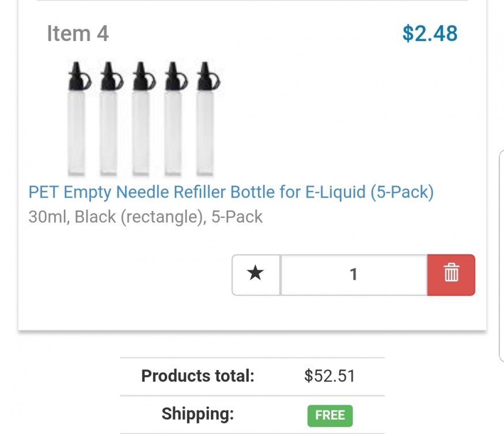Click the Item 4 heading

(77, 33)
